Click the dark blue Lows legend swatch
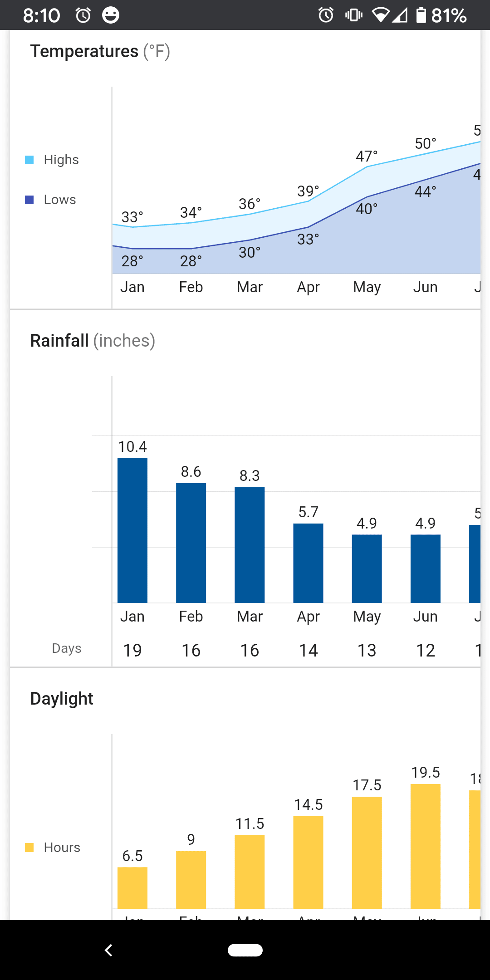This screenshot has height=980, width=490. click(x=29, y=200)
